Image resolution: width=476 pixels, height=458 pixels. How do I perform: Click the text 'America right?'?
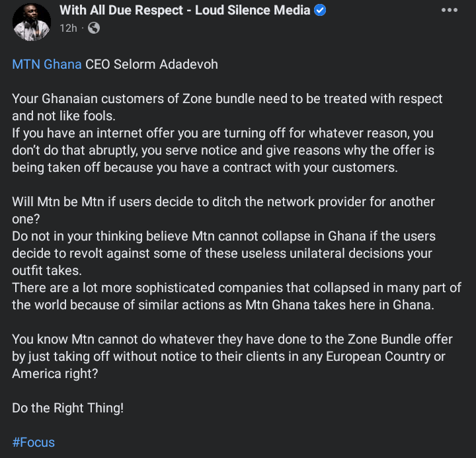pos(55,374)
